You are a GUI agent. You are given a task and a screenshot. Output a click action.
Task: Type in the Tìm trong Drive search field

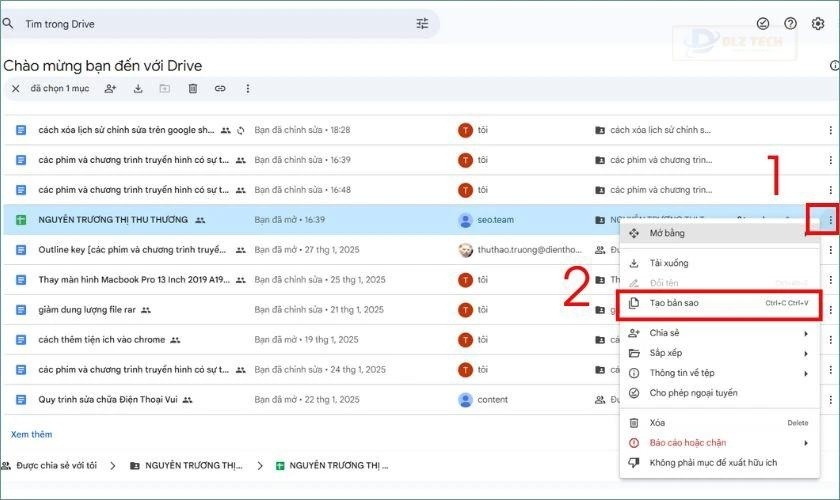pyautogui.click(x=220, y=24)
